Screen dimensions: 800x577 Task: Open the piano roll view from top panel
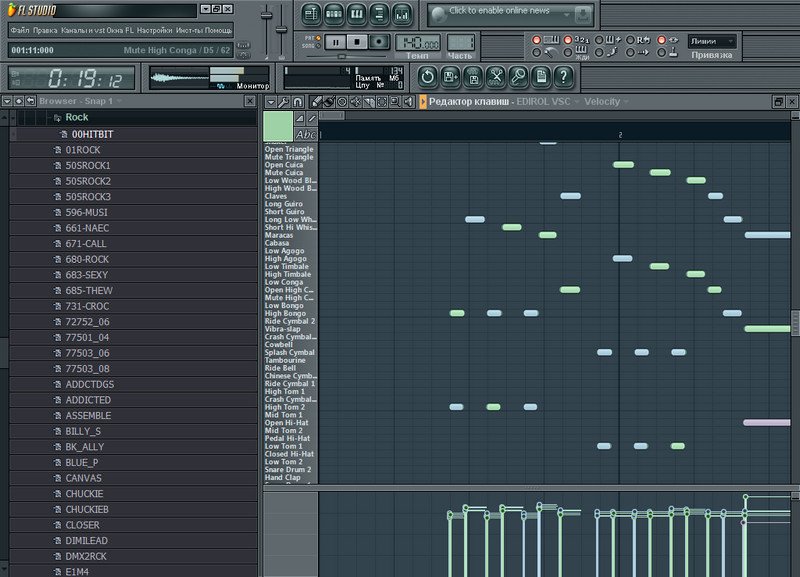click(x=359, y=14)
